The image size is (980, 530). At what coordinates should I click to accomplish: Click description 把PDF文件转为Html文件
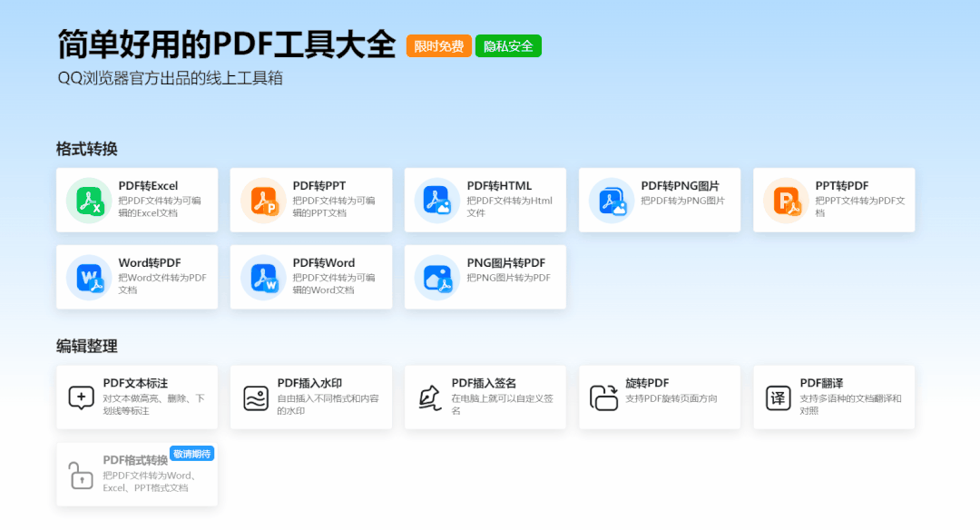pyautogui.click(x=510, y=207)
